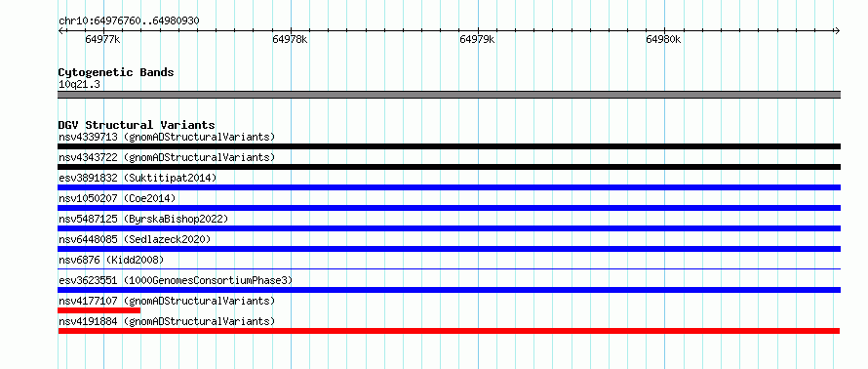Click the chr10:64976760..64980930 position label
This screenshot has height=369, width=868.
(129, 21)
